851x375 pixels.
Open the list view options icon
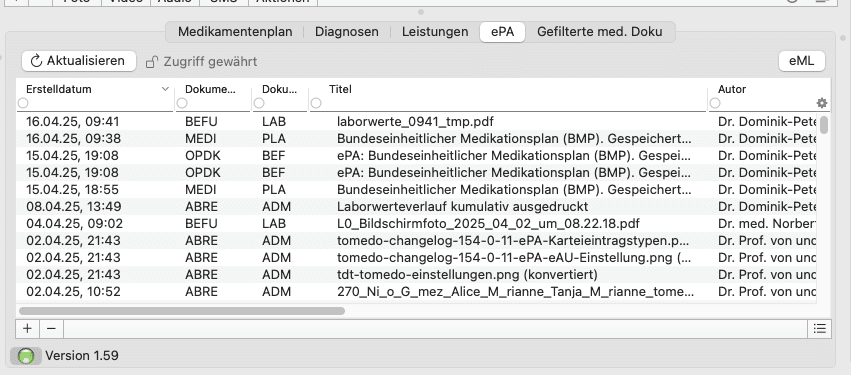tap(820, 328)
